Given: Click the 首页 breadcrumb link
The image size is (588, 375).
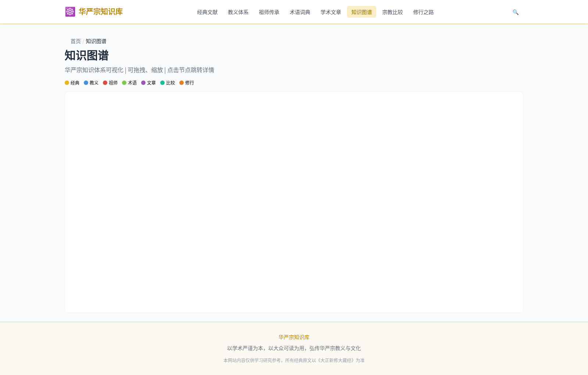Looking at the screenshot, I should [76, 41].
